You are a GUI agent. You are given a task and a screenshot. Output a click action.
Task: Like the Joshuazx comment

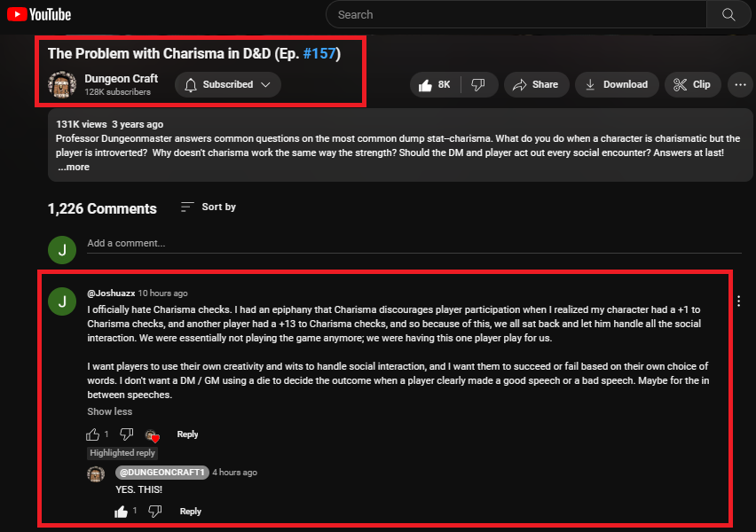pyautogui.click(x=92, y=434)
